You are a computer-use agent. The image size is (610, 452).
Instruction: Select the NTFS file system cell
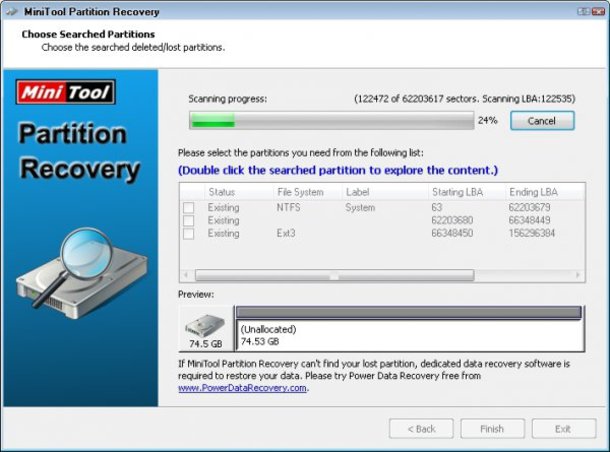click(288, 207)
